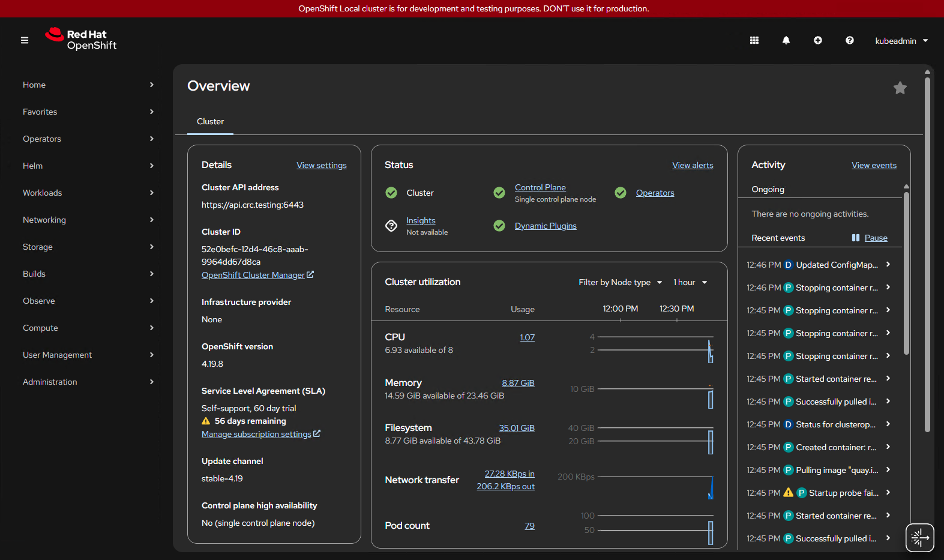Open the 1 hour time range dropdown
Screen dimensions: 944x560
pos(690,282)
